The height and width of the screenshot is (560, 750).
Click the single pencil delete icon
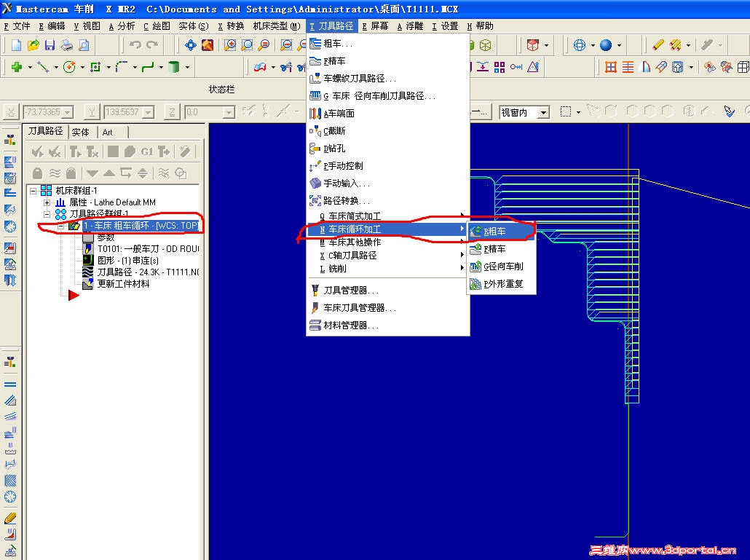click(658, 45)
